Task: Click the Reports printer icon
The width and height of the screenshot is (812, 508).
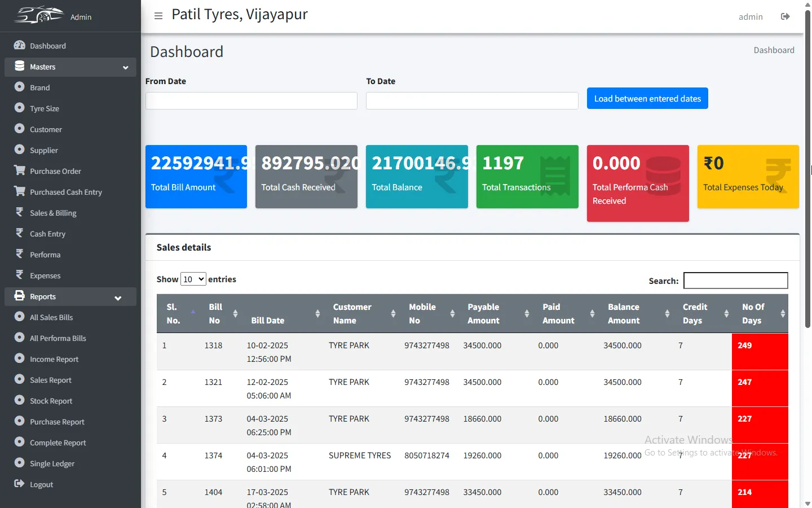Action: (x=20, y=296)
